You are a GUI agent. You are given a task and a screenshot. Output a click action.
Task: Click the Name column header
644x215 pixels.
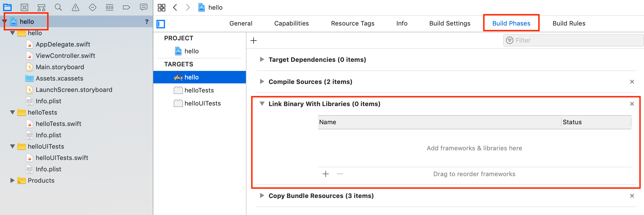tap(439, 122)
